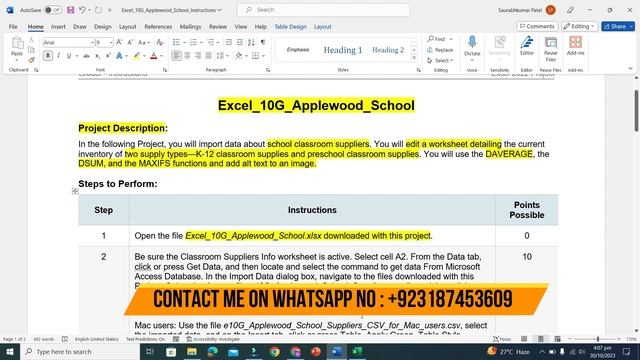Click the Save icon in the title bar
The image size is (640, 360).
71,10
